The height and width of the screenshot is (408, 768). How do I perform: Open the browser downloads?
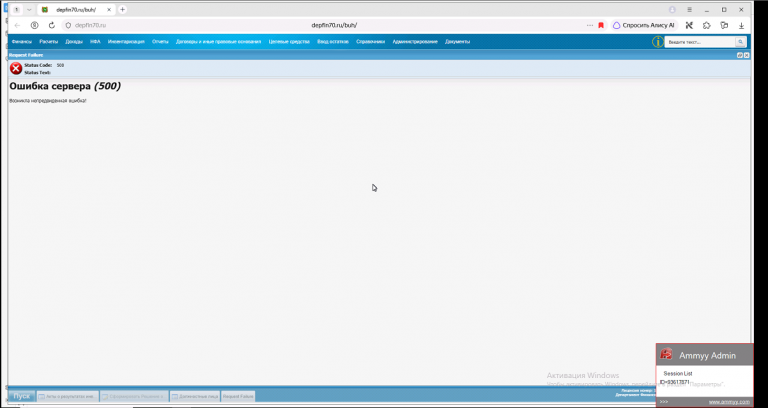[x=742, y=25]
